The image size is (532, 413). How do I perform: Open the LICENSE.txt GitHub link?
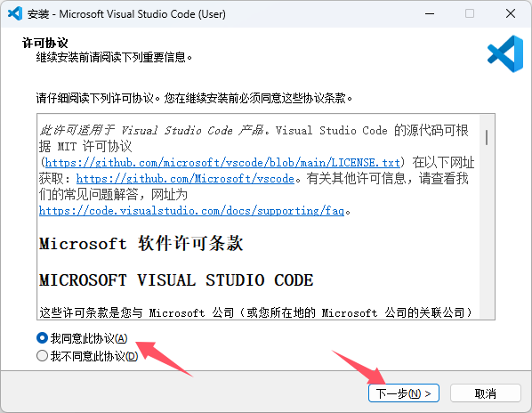point(222,163)
